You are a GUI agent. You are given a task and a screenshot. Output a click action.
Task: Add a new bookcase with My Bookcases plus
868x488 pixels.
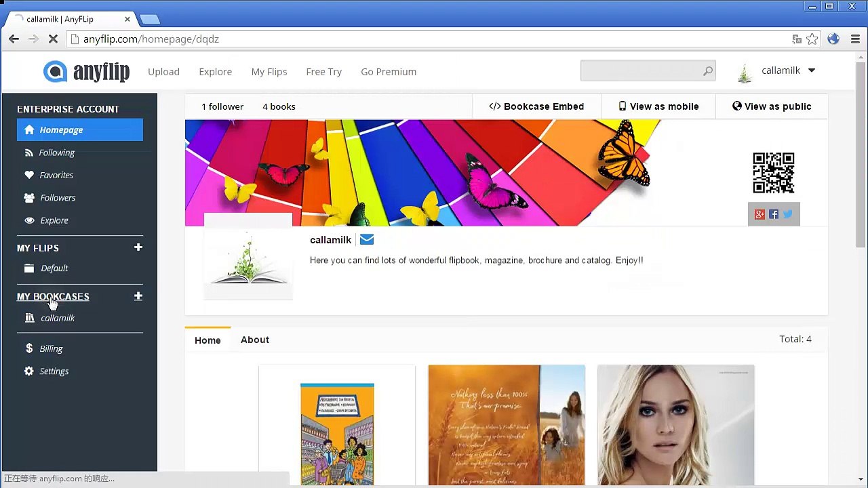(138, 296)
